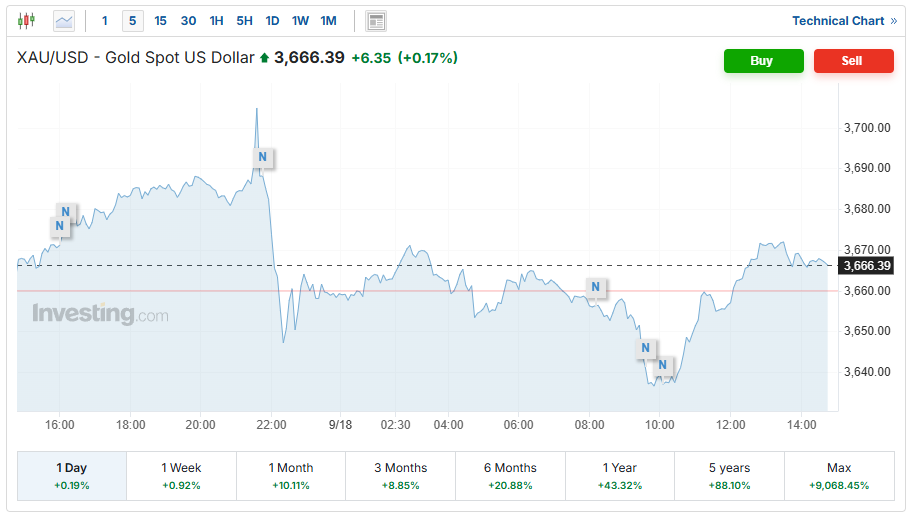Select the 15 minute interval
914x522 pixels.
161,20
